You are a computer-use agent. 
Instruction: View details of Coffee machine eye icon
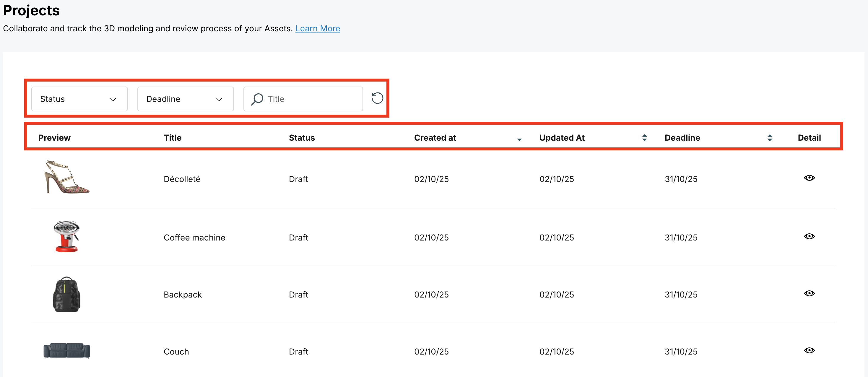click(x=810, y=236)
